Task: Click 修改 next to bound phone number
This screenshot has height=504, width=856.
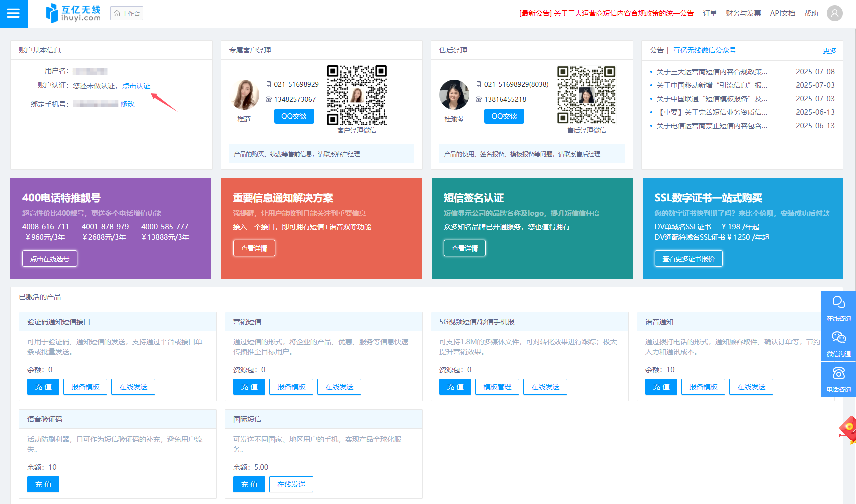Action: click(128, 104)
